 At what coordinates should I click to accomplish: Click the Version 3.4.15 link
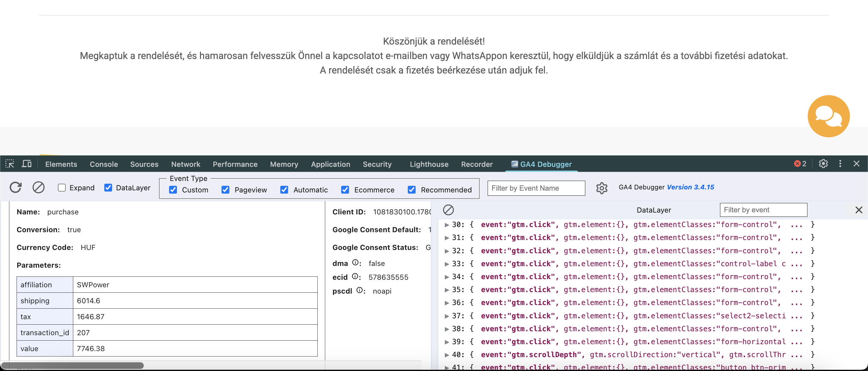click(690, 187)
